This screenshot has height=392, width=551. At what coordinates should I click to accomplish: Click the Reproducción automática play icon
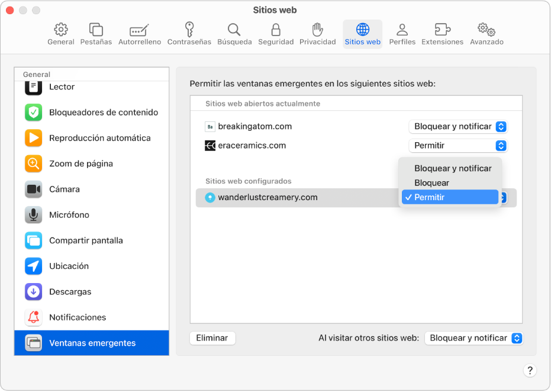(x=33, y=138)
